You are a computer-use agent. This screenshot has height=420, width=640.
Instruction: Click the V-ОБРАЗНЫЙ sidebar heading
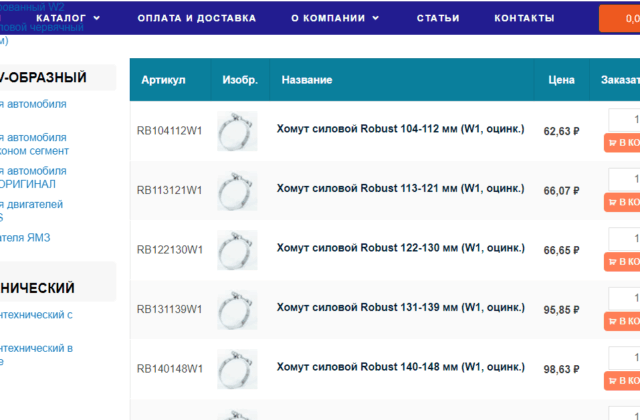coord(43,78)
